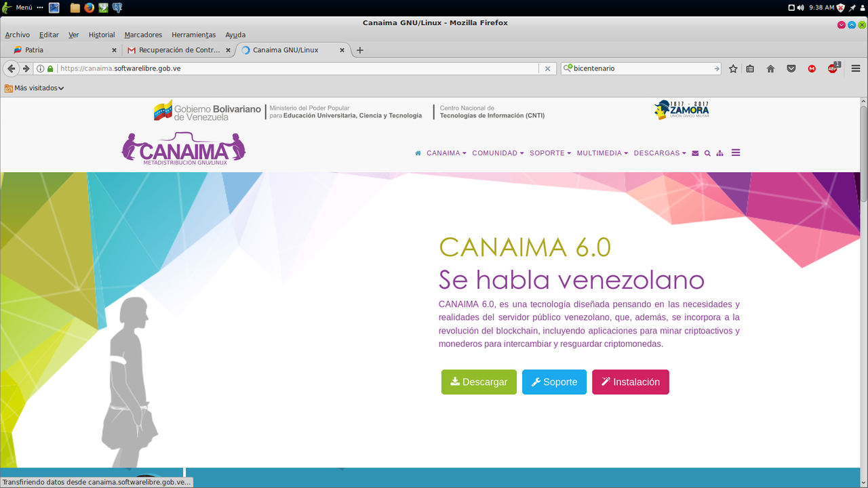
Task: Expand the COMUNIDAD dropdown menu
Action: [x=498, y=153]
